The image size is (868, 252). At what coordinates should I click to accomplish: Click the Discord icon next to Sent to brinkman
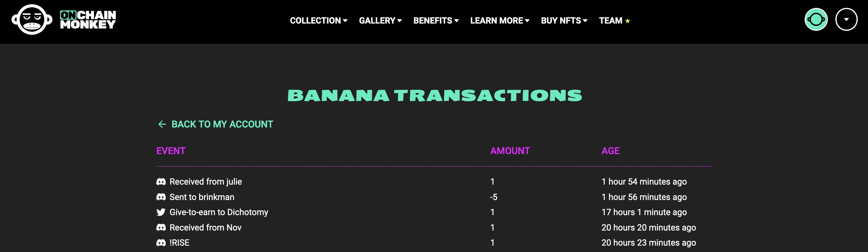(161, 197)
